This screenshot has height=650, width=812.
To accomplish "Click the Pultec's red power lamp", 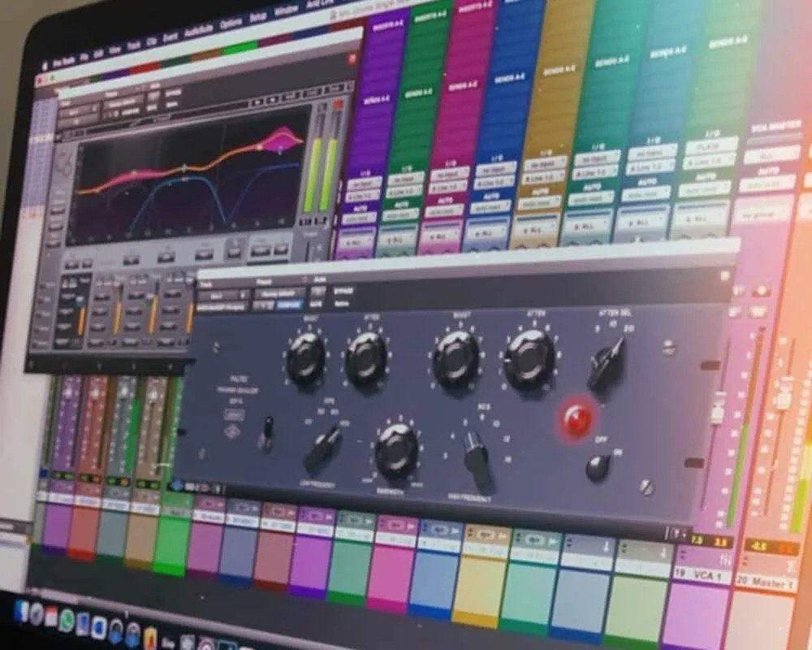I will click(577, 418).
